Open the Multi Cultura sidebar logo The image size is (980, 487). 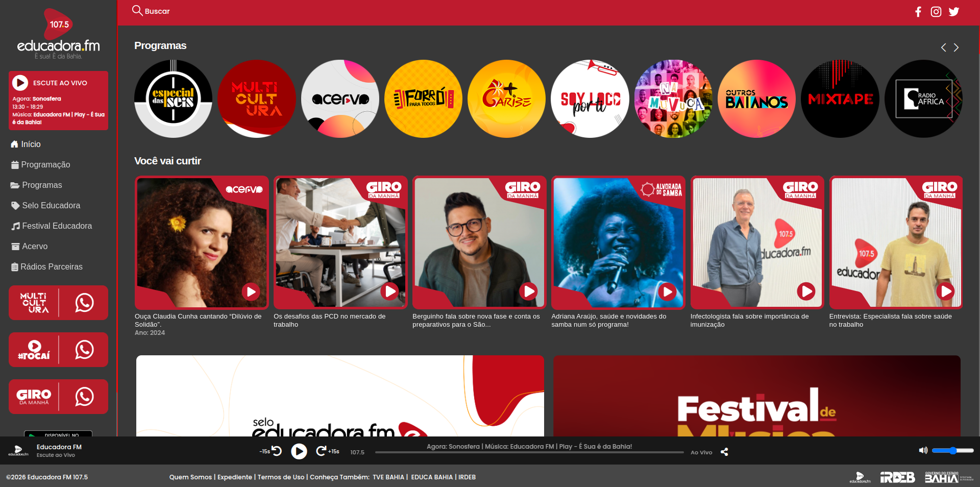pyautogui.click(x=34, y=303)
